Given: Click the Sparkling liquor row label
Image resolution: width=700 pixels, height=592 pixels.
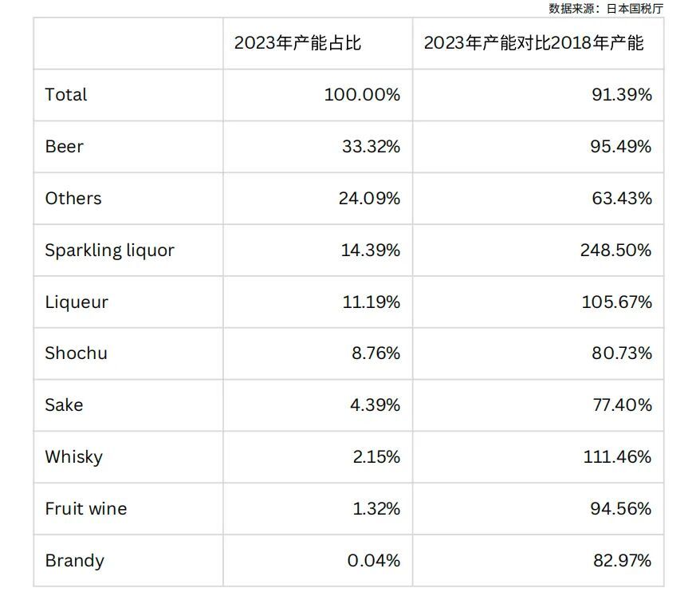Looking at the screenshot, I should [109, 251].
